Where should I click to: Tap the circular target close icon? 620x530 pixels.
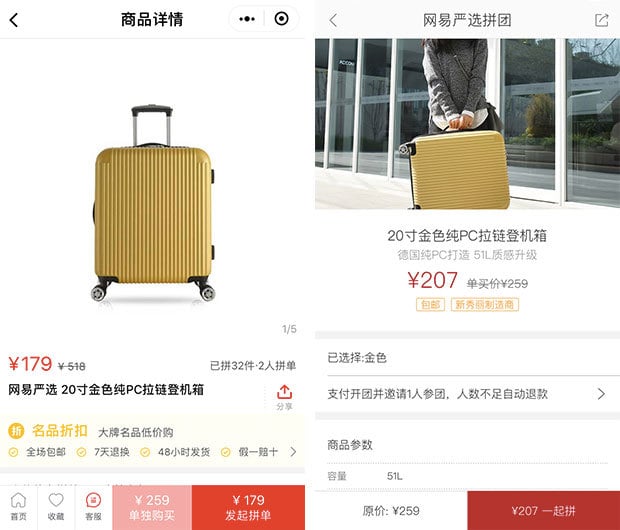pyautogui.click(x=282, y=19)
